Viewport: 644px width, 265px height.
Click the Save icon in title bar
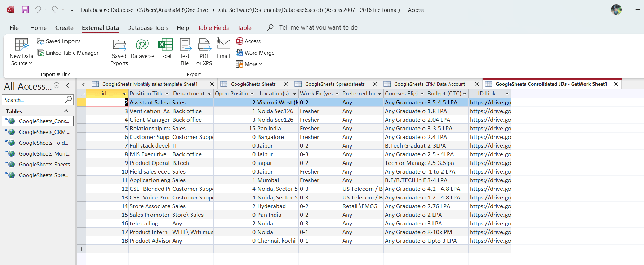pyautogui.click(x=25, y=10)
